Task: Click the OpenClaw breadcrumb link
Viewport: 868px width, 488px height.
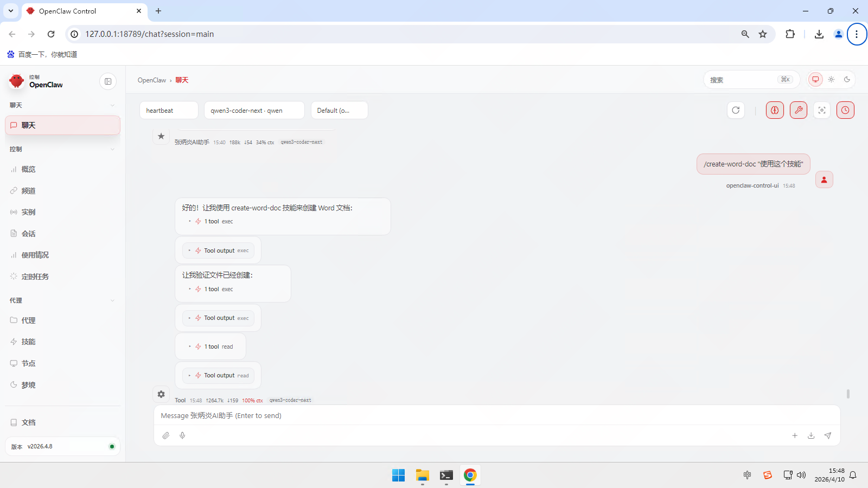Action: point(151,80)
